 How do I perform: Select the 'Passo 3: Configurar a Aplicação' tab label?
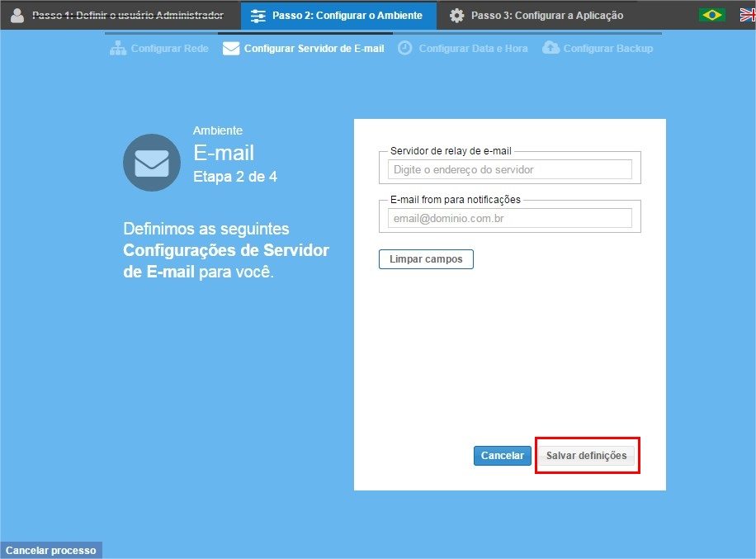(x=547, y=15)
